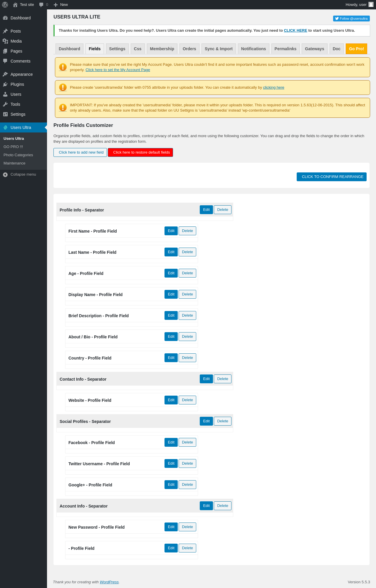376x588 pixels.
Task: Open the Doc tab
Action: coord(337,49)
